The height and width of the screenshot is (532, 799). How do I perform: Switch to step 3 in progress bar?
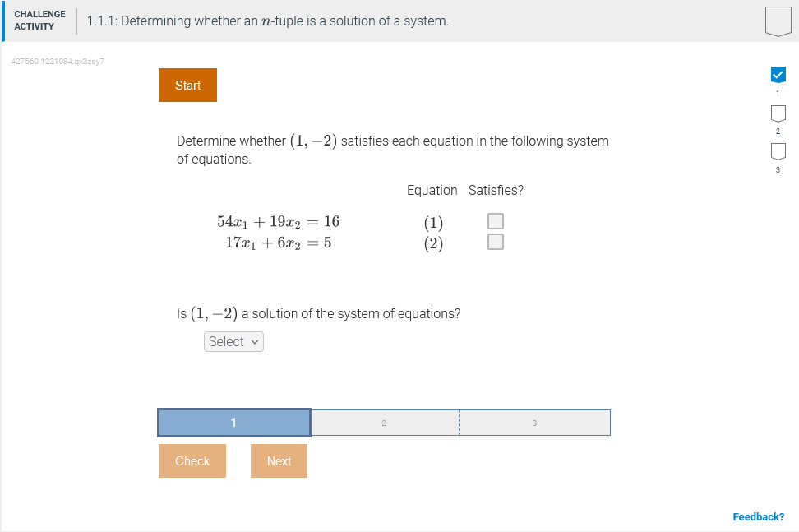click(x=534, y=423)
